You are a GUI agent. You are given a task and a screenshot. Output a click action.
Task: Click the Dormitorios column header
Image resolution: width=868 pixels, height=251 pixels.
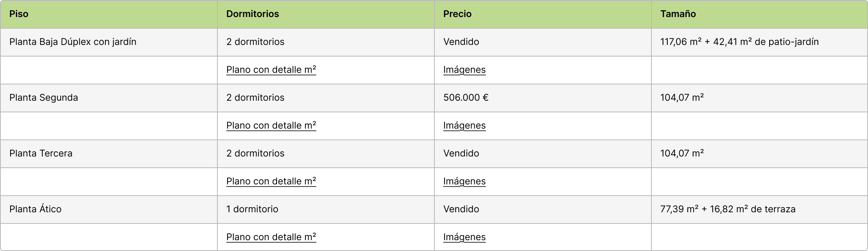[253, 14]
